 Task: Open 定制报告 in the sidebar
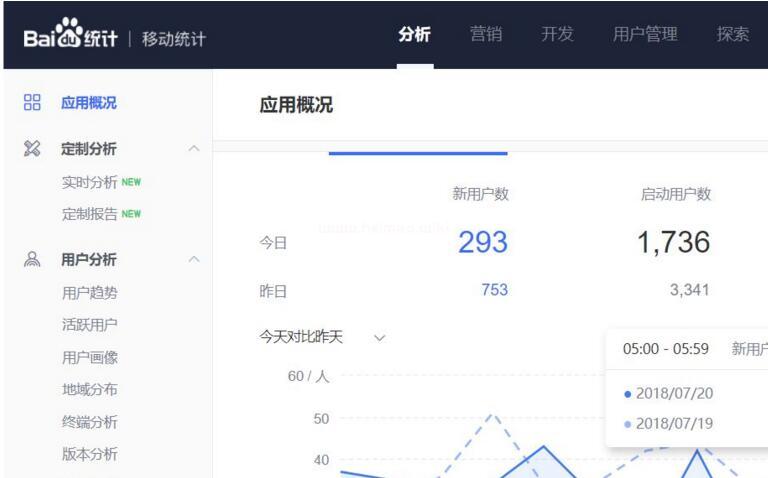click(x=90, y=214)
